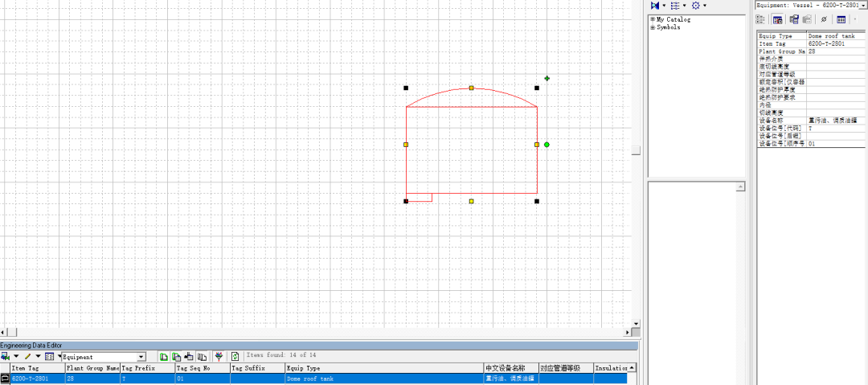This screenshot has height=385, width=868.
Task: Open dropdown arrow next to pencil icon
Action: 39,357
